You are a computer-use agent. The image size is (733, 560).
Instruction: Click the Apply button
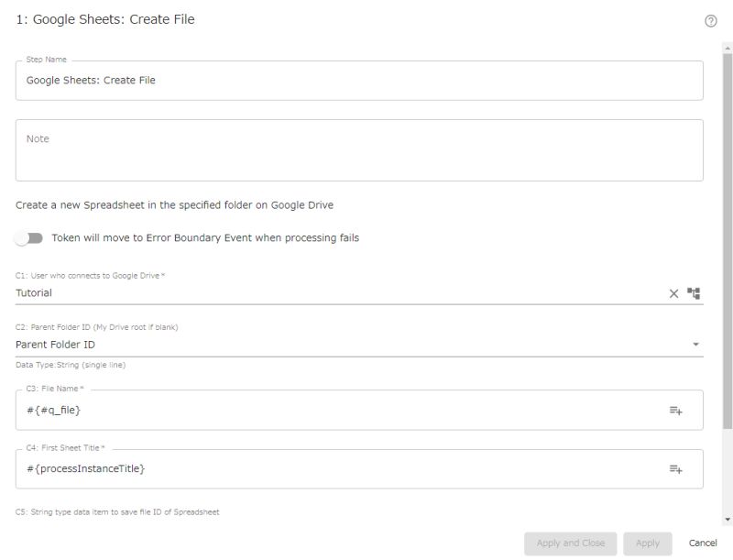point(648,543)
